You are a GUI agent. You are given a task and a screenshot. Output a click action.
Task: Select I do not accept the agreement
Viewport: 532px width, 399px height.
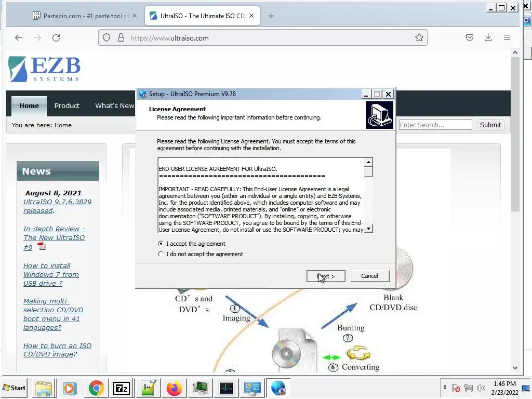[201, 254]
